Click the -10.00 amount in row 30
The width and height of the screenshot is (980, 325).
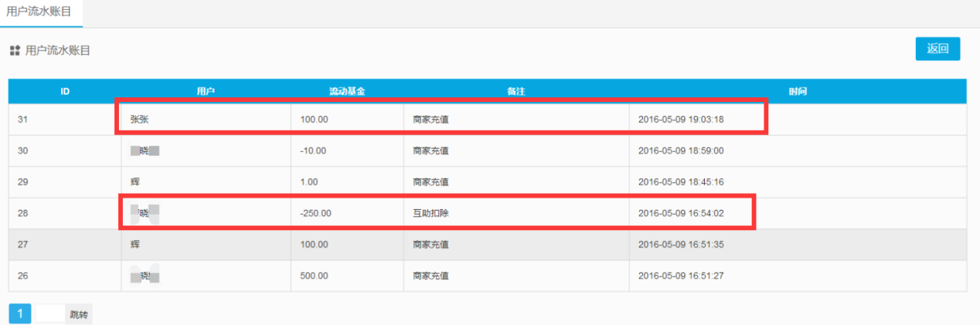(313, 151)
